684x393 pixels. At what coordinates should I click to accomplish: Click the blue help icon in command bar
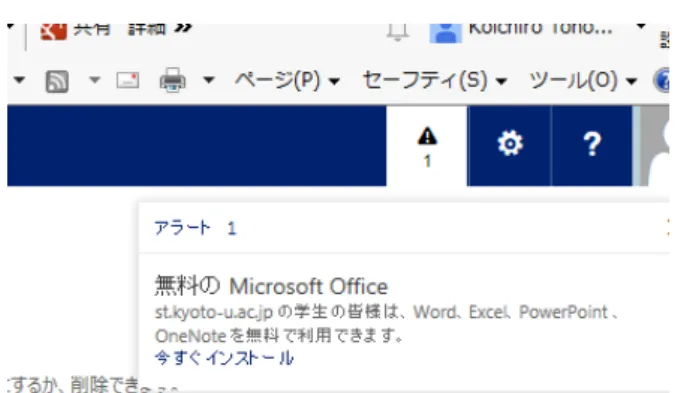(662, 80)
